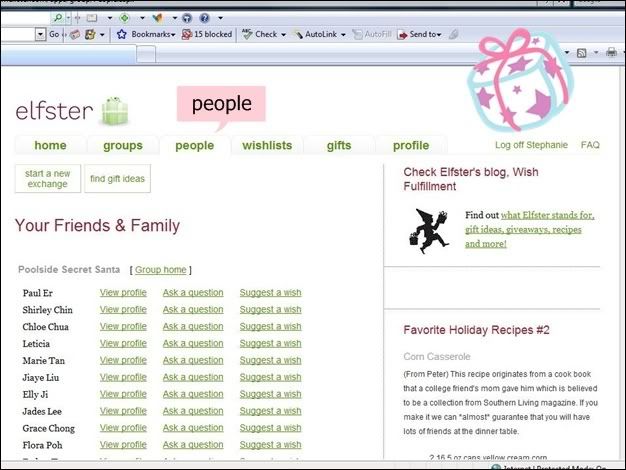Screen dimensions: 626x470
Task: Click the small blank browser tab
Action: [x=146, y=54]
